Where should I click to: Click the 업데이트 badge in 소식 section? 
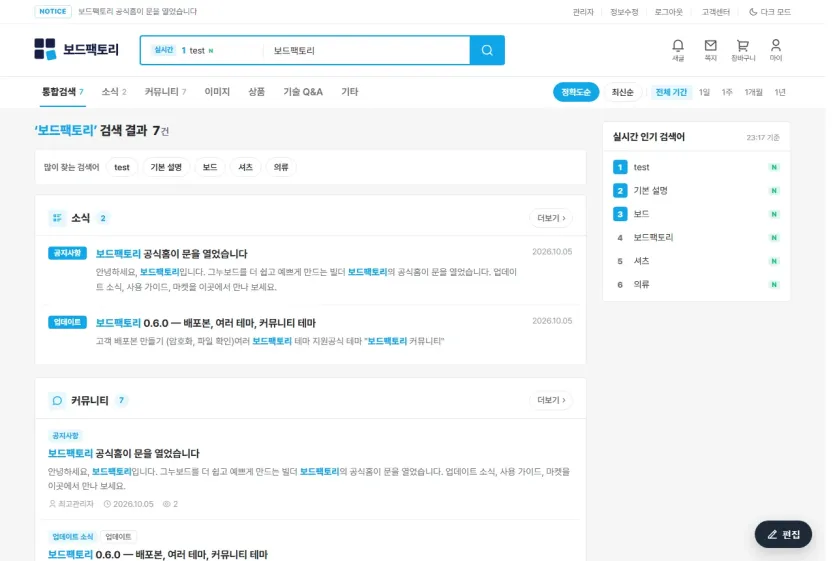click(x=67, y=322)
